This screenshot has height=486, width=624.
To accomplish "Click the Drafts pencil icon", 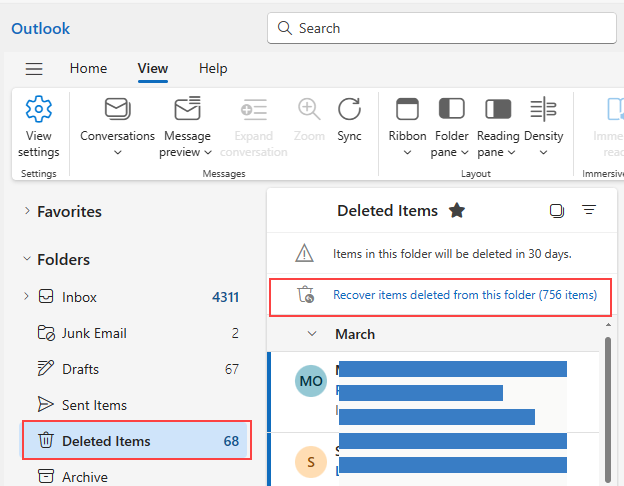I will tap(45, 368).
